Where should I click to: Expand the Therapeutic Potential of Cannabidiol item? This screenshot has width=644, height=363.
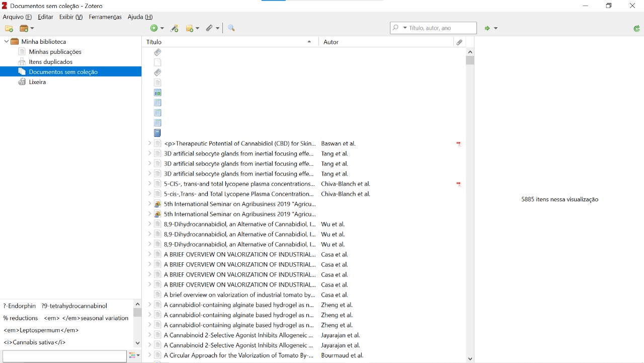click(x=149, y=143)
